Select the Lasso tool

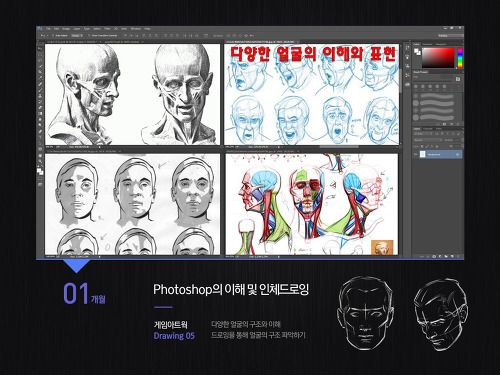coord(40,60)
